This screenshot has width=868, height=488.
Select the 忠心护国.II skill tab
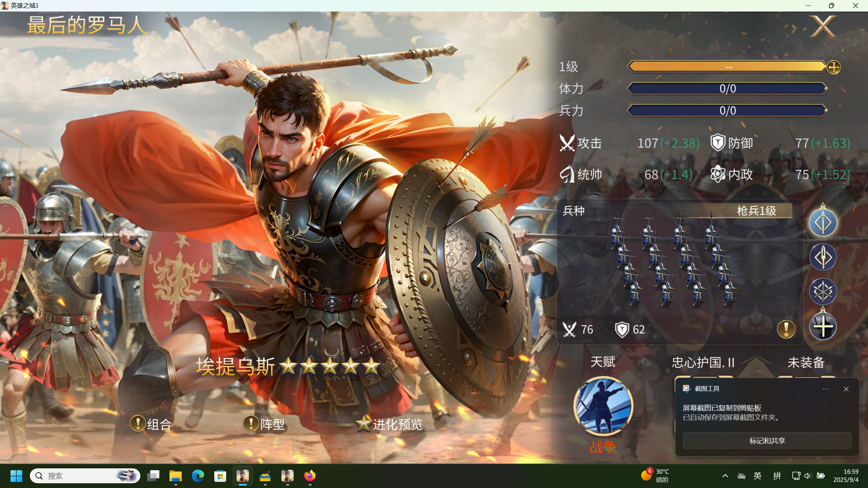[x=703, y=362]
